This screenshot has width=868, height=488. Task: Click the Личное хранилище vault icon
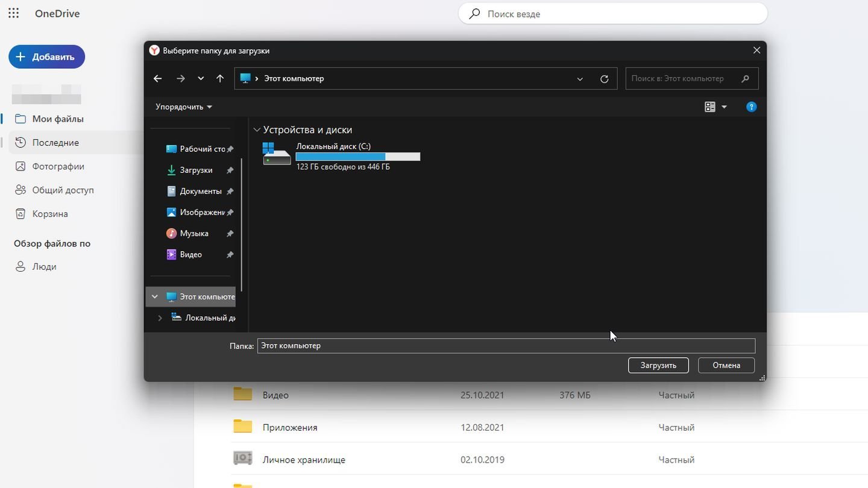point(243,458)
